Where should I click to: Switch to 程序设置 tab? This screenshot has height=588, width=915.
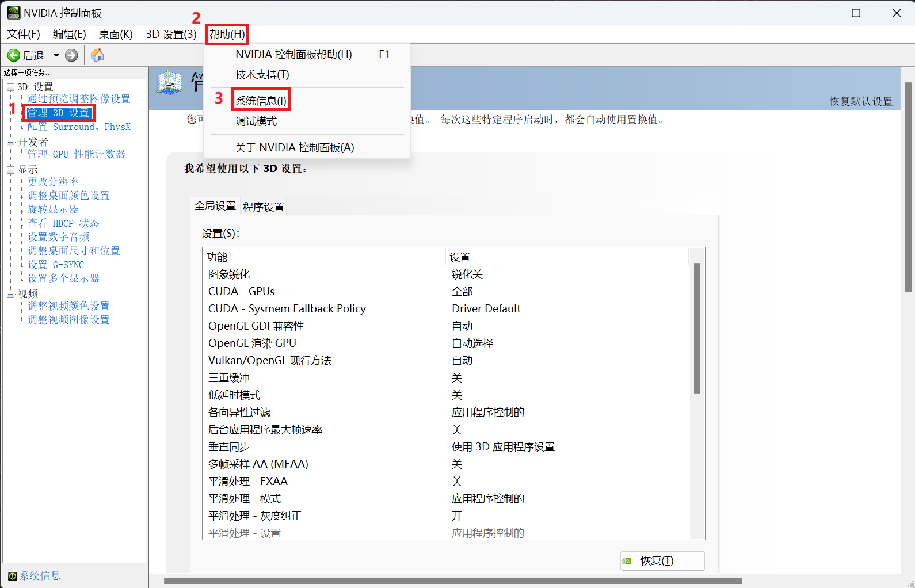(x=264, y=207)
